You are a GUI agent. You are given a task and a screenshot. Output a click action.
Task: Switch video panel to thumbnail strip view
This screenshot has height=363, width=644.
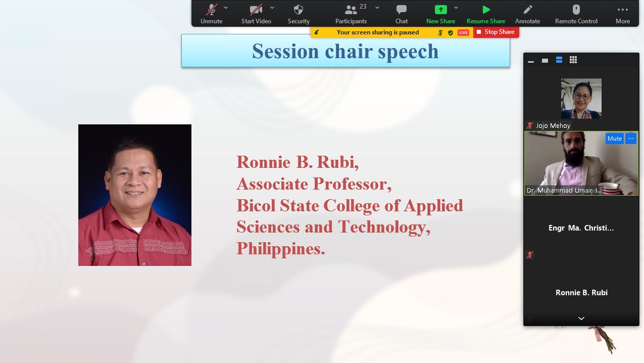(559, 60)
